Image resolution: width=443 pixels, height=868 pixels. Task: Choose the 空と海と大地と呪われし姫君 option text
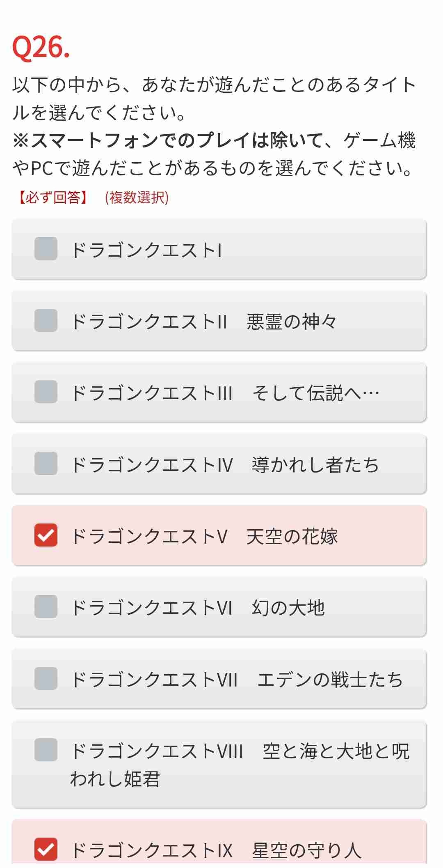(240, 765)
